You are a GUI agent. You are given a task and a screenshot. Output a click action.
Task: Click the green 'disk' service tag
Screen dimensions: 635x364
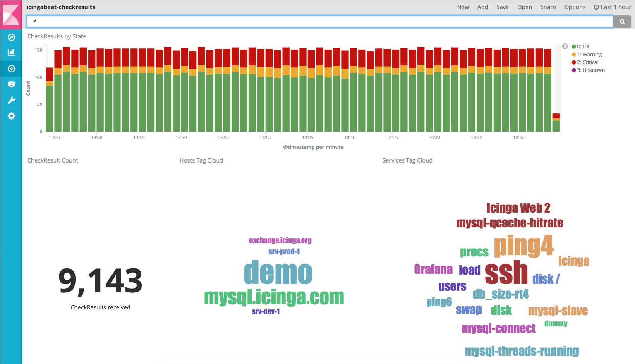pos(501,310)
